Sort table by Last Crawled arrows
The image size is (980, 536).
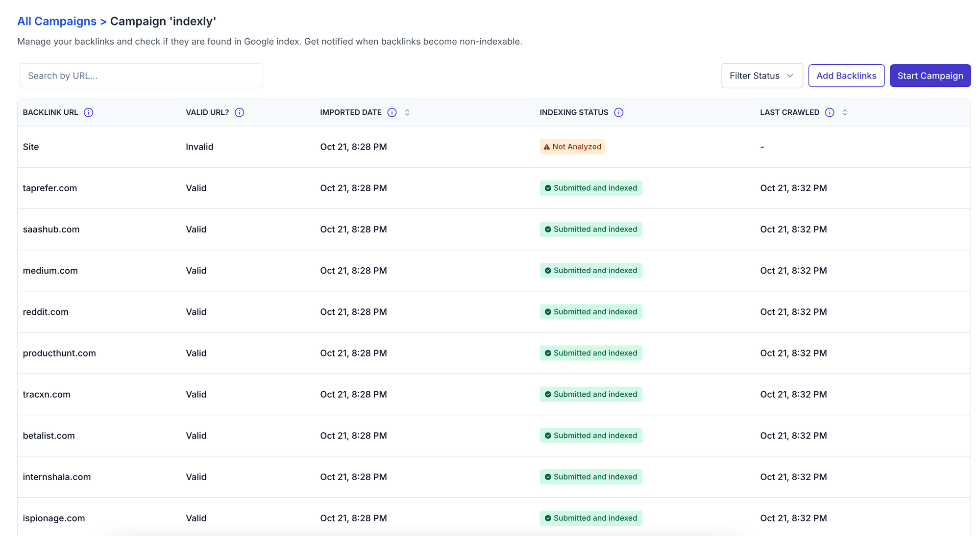pyautogui.click(x=845, y=112)
